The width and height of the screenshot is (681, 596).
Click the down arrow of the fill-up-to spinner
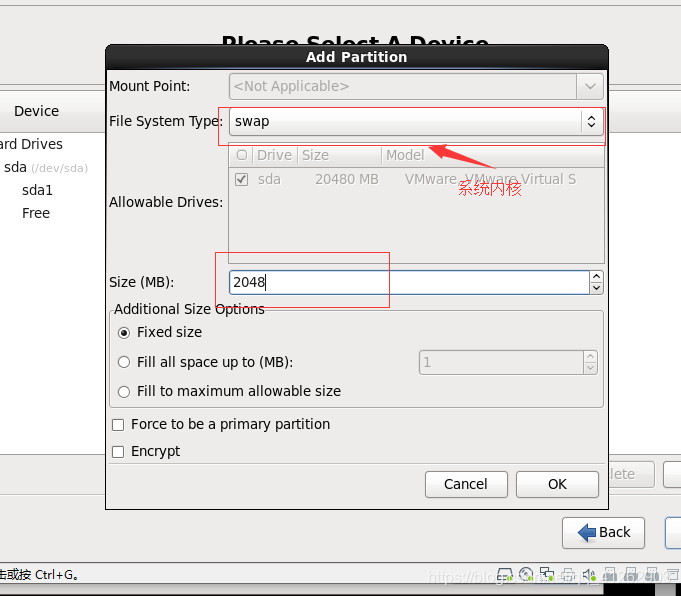pos(590,368)
